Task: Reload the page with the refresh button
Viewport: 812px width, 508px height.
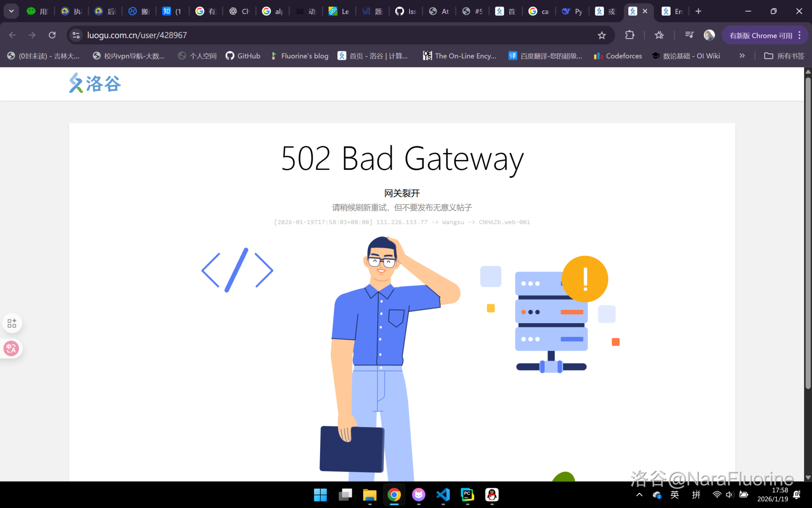Action: pyautogui.click(x=52, y=35)
